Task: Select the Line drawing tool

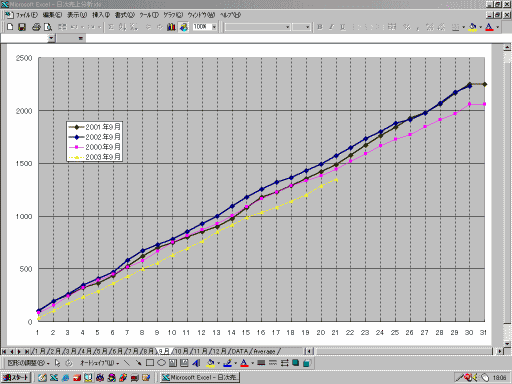Action: (x=127, y=363)
